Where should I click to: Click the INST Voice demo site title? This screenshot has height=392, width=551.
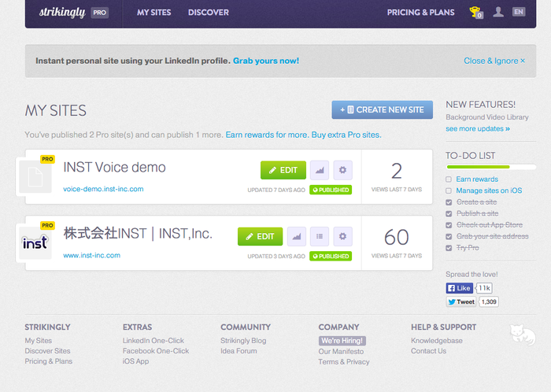click(114, 167)
